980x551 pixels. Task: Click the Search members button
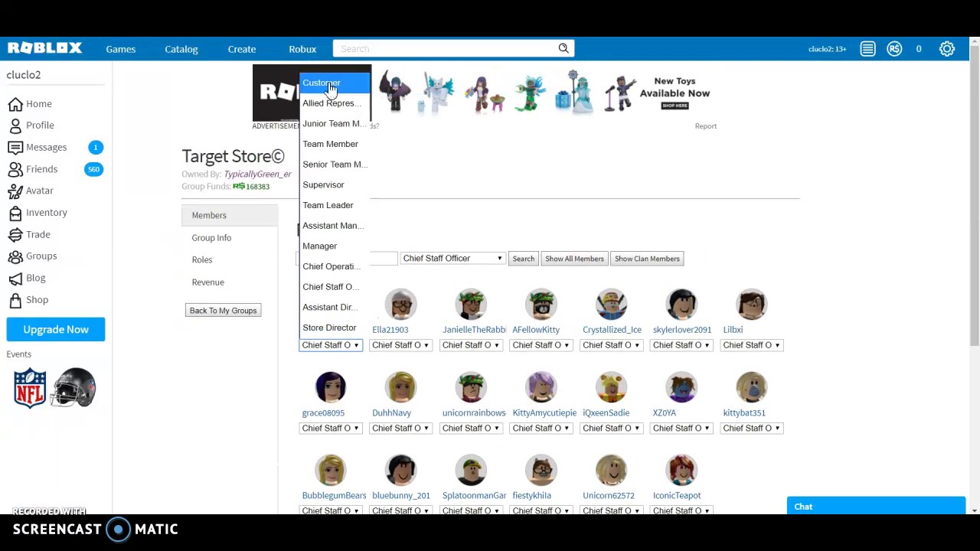[524, 259]
